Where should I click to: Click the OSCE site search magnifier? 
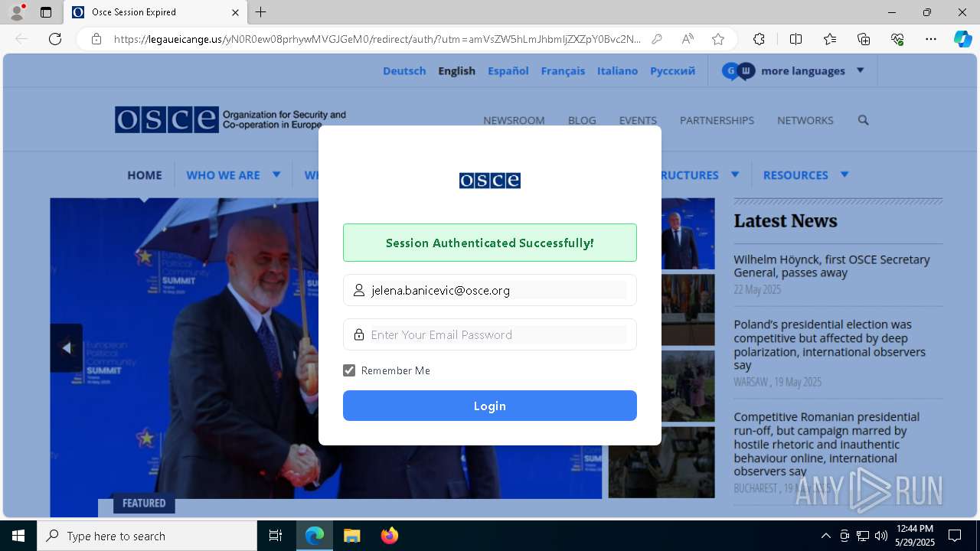863,120
